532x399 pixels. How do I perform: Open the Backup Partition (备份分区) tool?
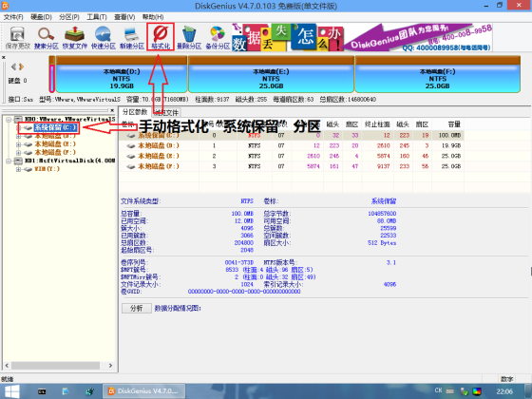[218, 38]
